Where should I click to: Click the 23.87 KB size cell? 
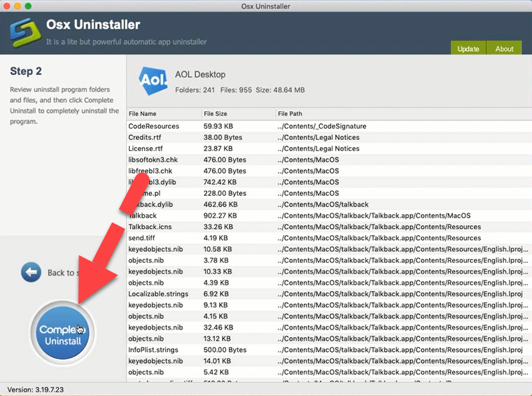[218, 148]
